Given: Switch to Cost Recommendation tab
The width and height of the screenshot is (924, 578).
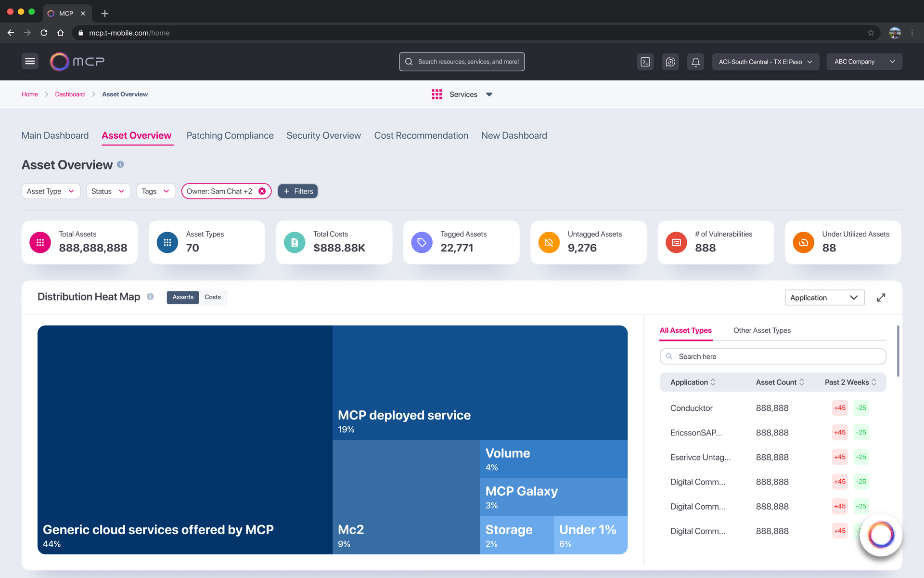Looking at the screenshot, I should (421, 135).
